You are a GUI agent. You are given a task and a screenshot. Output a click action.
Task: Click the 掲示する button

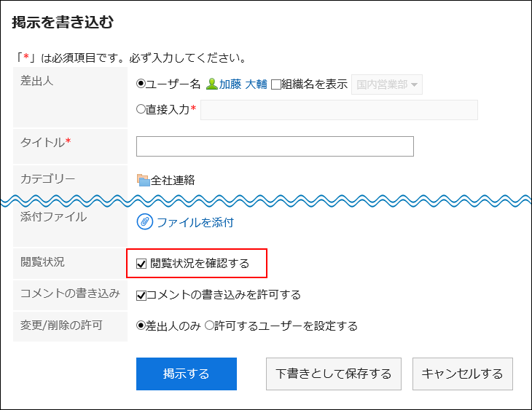[x=187, y=374]
